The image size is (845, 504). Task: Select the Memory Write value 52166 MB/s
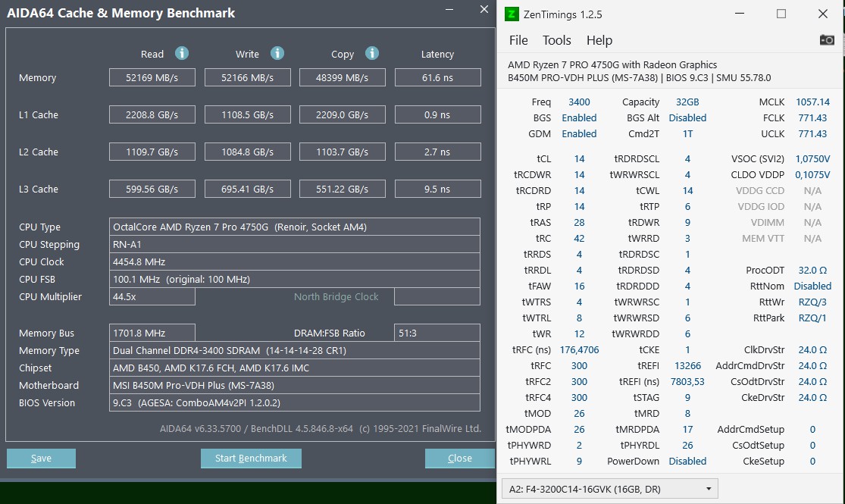(x=247, y=77)
